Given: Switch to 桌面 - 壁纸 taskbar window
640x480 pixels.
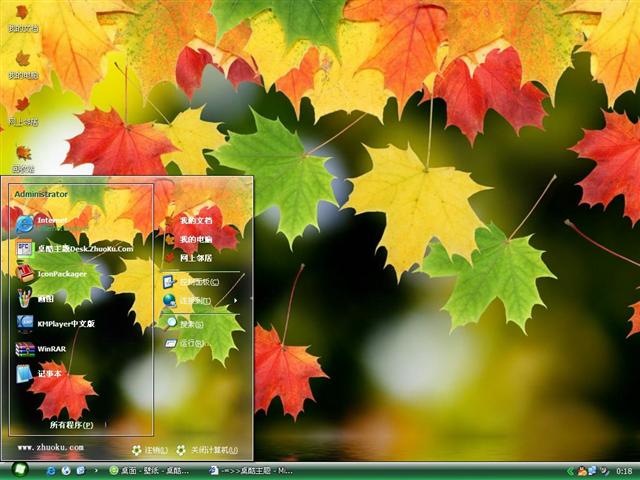Looking at the screenshot, I should [149, 471].
